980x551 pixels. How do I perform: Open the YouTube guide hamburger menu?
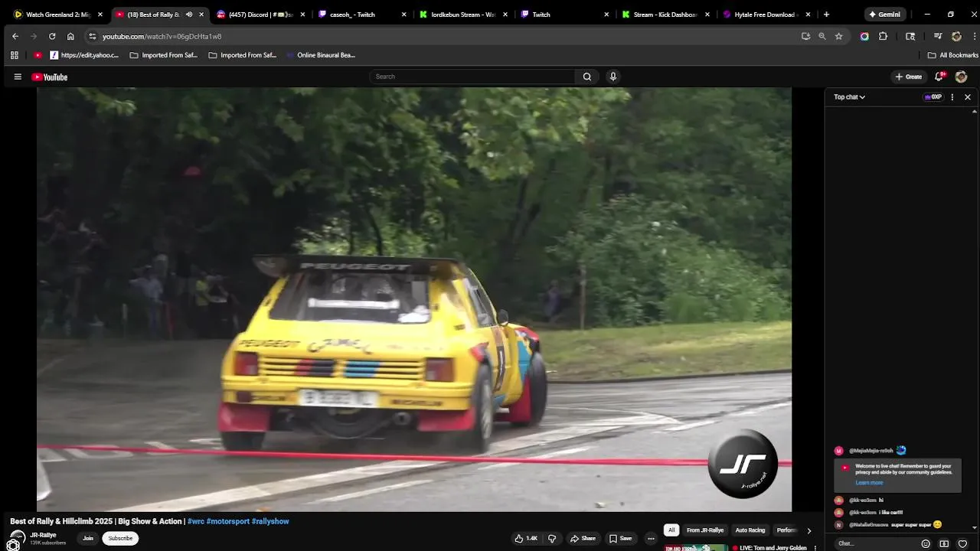(18, 77)
